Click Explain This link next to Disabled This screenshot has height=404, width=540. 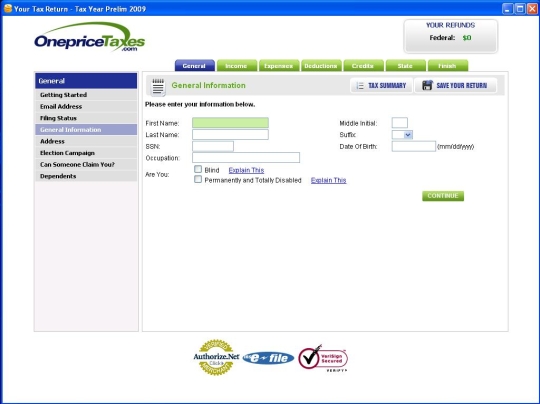click(x=329, y=180)
